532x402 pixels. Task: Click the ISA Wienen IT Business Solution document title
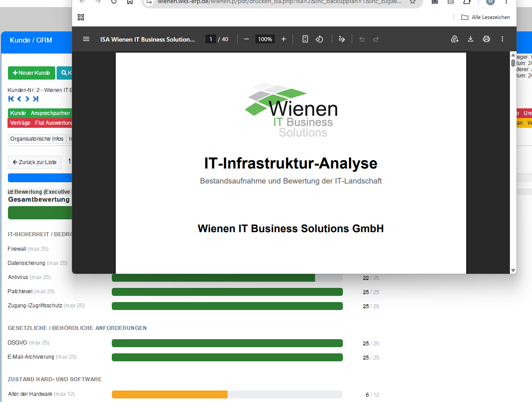click(148, 39)
